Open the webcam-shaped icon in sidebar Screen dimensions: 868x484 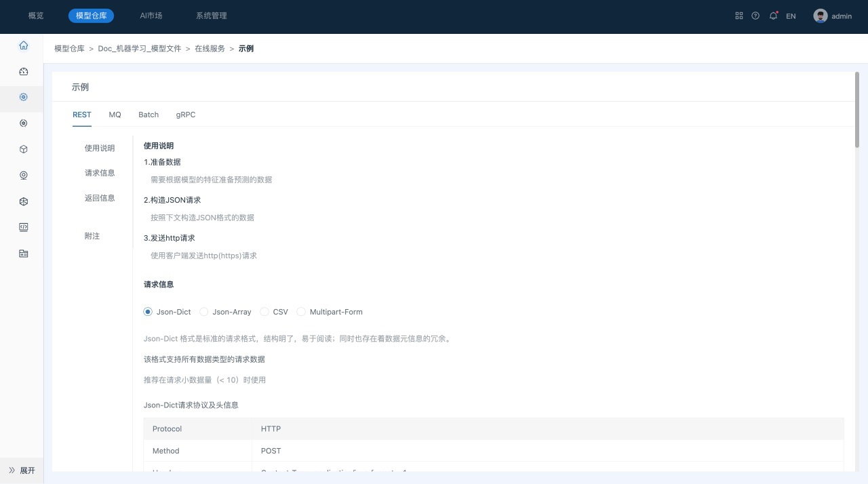coord(24,176)
